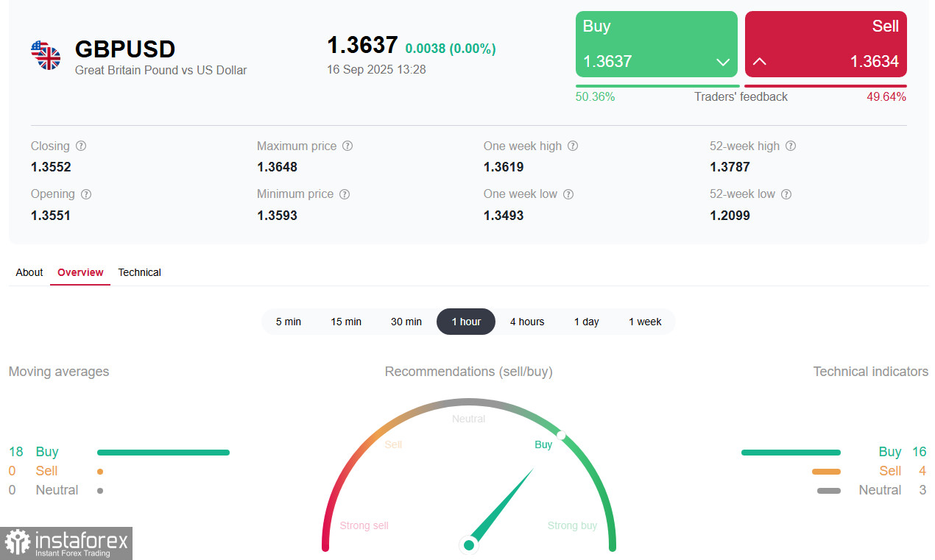Viewport: 935px width, 560px height.
Task: Select the 30 min timeframe
Action: pyautogui.click(x=406, y=322)
